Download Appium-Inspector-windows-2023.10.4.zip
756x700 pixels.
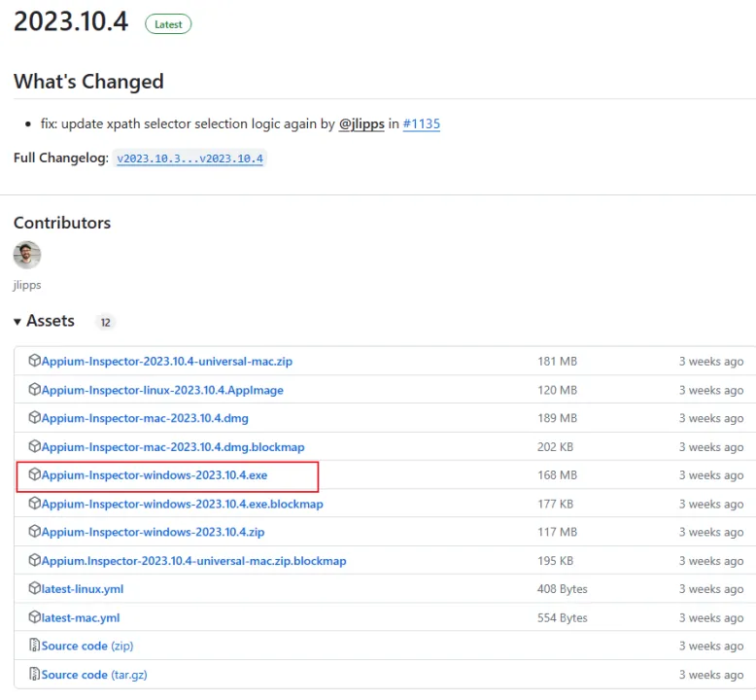153,533
